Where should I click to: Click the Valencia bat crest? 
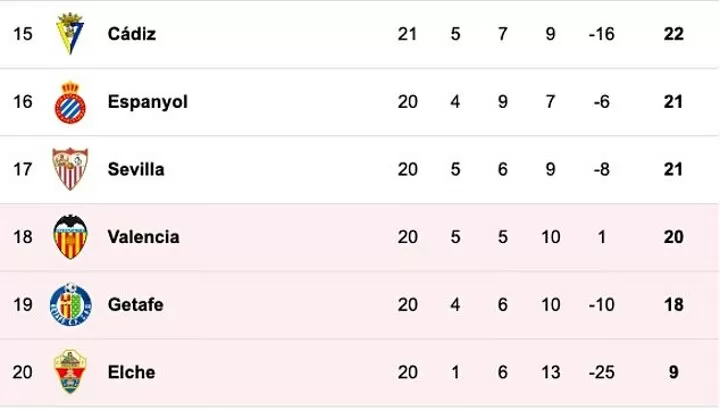click(70, 237)
